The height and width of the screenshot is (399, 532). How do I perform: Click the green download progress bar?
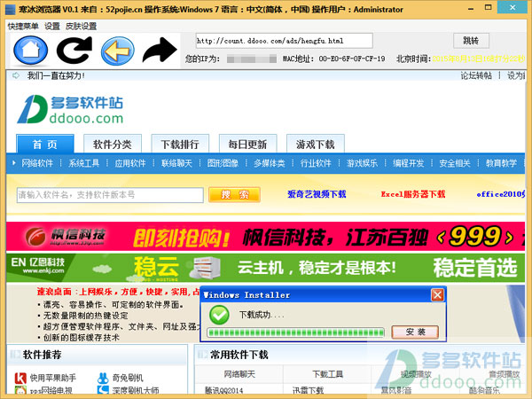click(296, 332)
